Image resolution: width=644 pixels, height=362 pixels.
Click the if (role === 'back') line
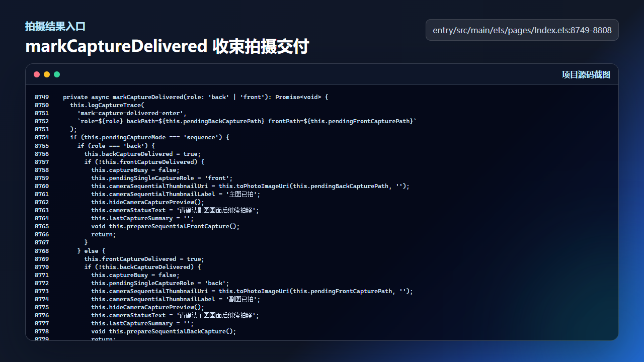(116, 146)
